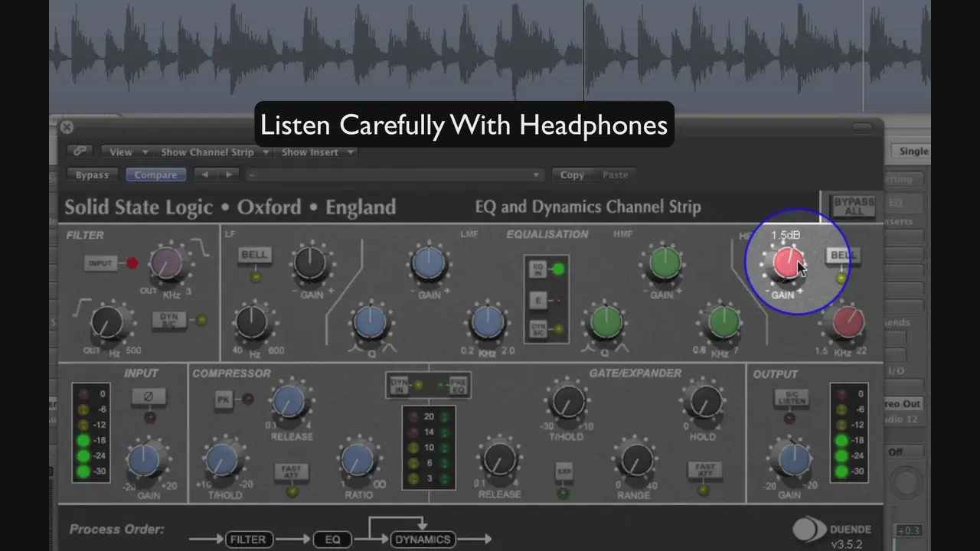Toggle the EXP expander button
Viewport: 980px width, 551px height.
tap(563, 472)
